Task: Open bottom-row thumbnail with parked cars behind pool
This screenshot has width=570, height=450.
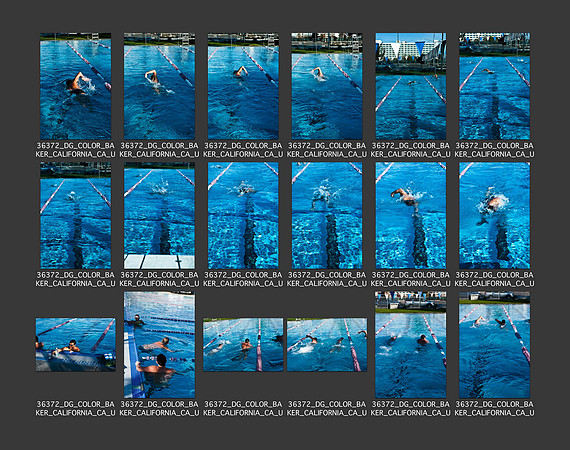Action: (411, 345)
